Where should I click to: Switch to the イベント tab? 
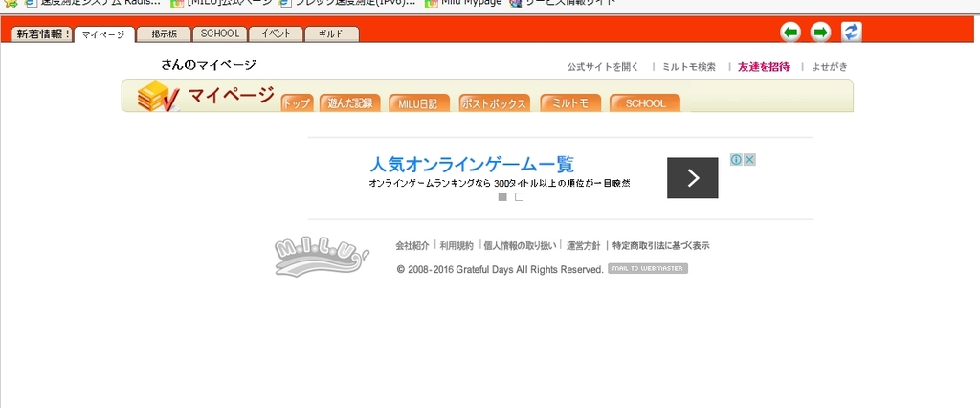tap(276, 34)
